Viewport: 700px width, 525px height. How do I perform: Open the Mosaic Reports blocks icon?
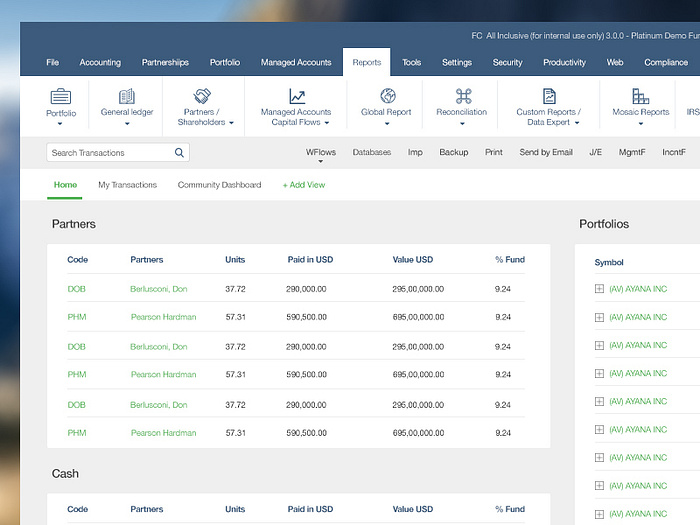click(640, 96)
